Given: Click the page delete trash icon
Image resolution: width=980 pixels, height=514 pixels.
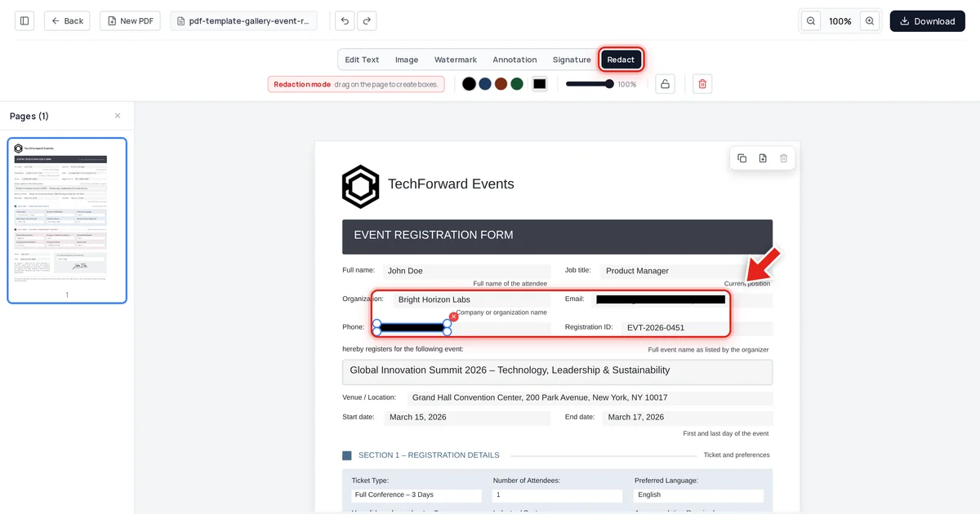Looking at the screenshot, I should [x=784, y=158].
